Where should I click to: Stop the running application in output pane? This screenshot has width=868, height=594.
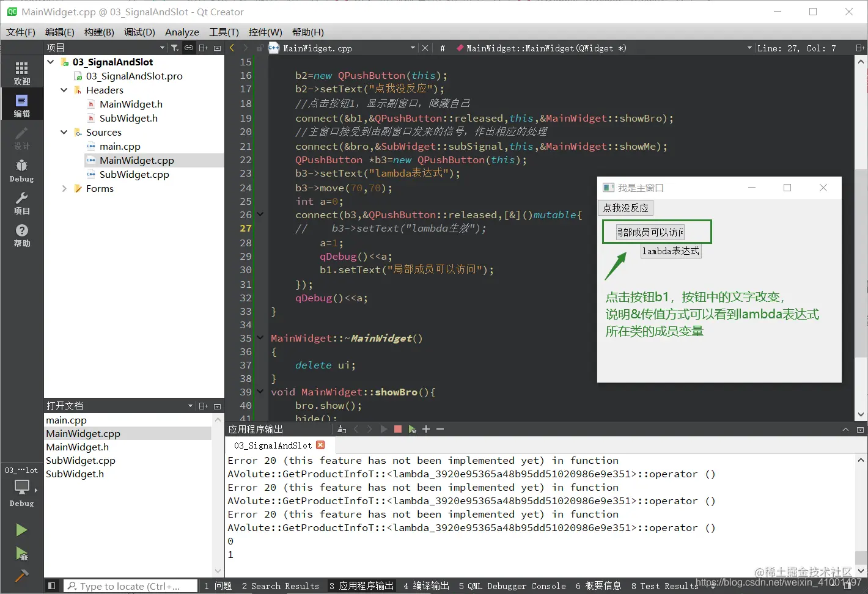click(x=398, y=429)
